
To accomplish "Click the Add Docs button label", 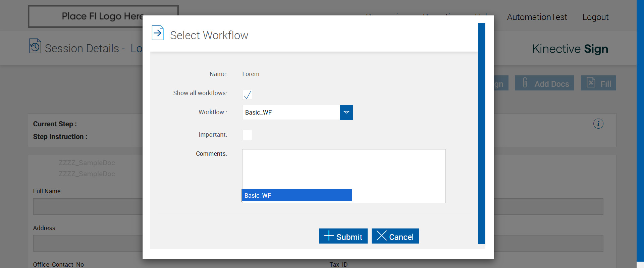I will pyautogui.click(x=551, y=84).
